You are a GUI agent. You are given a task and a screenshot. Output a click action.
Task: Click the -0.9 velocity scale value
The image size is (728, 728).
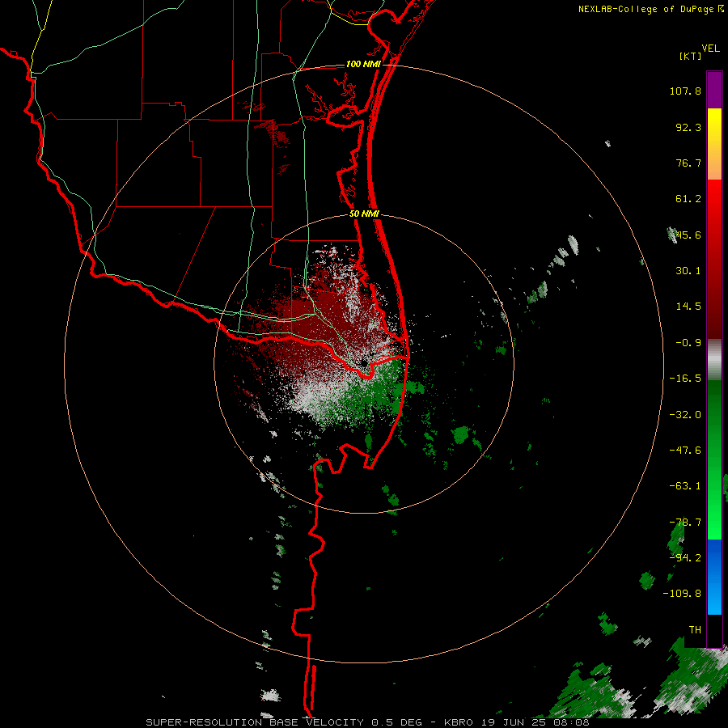coord(688,343)
